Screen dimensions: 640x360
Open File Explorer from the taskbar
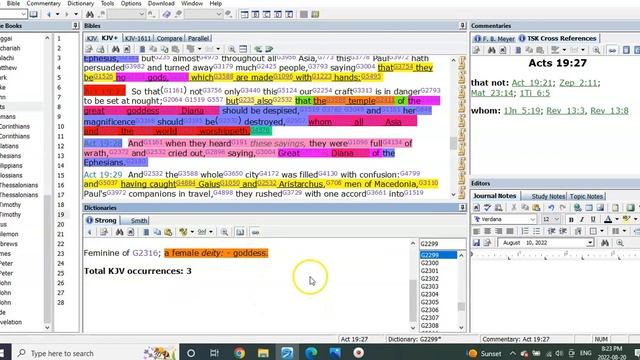(x=263, y=353)
